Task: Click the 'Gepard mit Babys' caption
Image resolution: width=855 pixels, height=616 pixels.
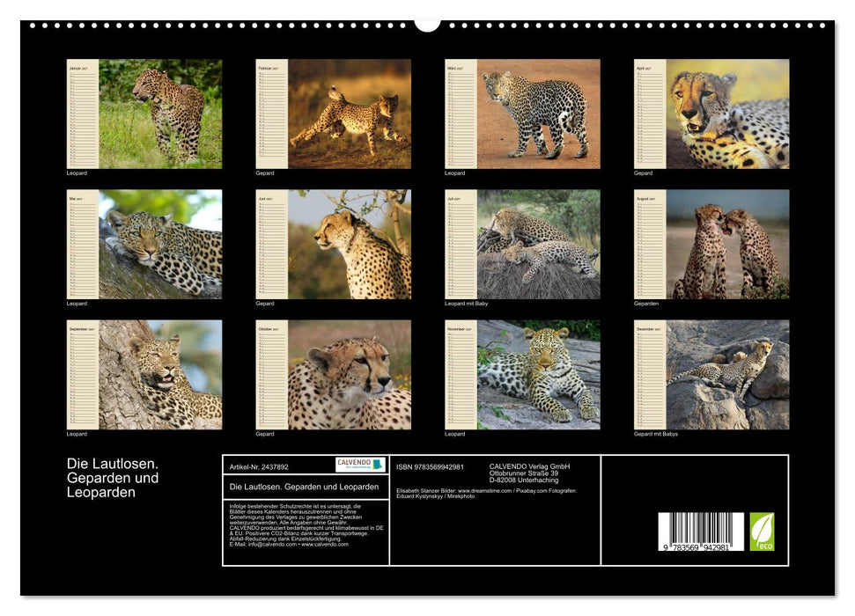Action: point(656,435)
